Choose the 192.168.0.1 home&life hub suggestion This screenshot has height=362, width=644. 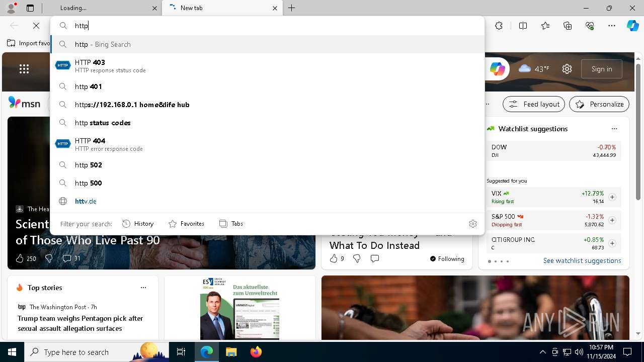[268, 105]
